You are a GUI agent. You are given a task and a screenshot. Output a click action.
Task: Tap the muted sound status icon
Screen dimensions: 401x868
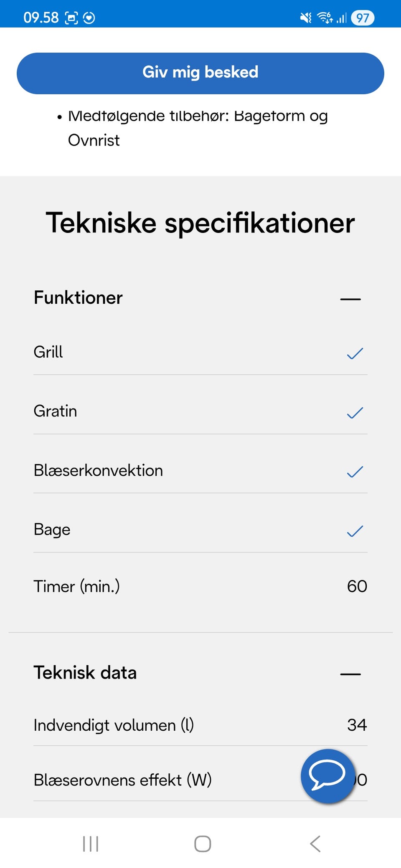306,18
